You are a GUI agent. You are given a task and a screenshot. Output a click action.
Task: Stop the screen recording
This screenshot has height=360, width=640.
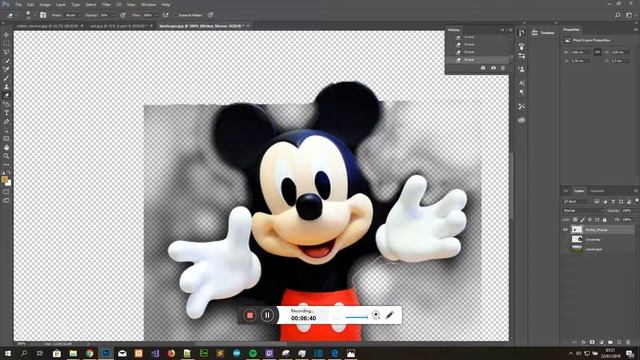(249, 315)
